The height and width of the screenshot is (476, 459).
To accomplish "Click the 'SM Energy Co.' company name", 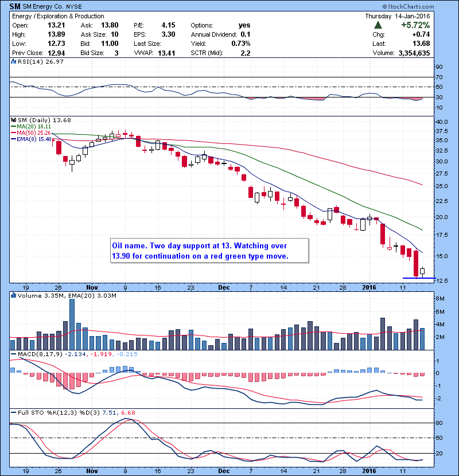I will [43, 6].
